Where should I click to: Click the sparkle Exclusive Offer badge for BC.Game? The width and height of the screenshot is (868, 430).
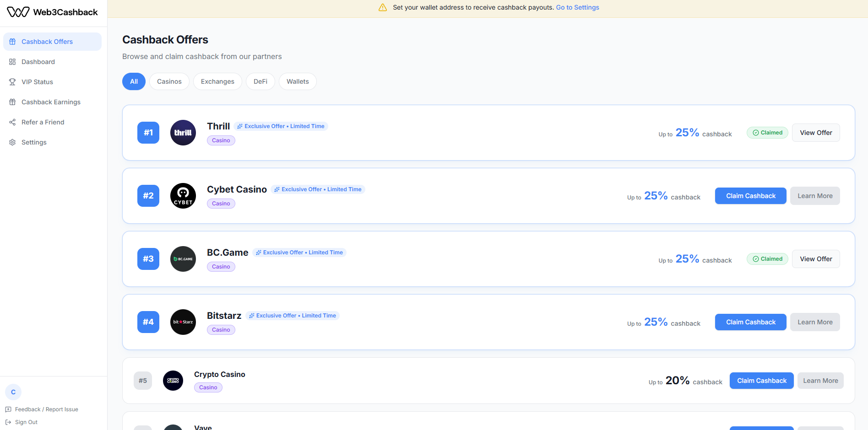tap(299, 253)
